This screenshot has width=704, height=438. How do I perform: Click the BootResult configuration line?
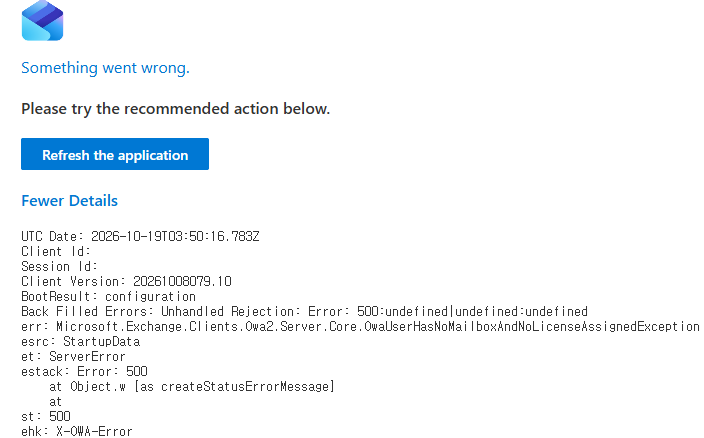(108, 297)
